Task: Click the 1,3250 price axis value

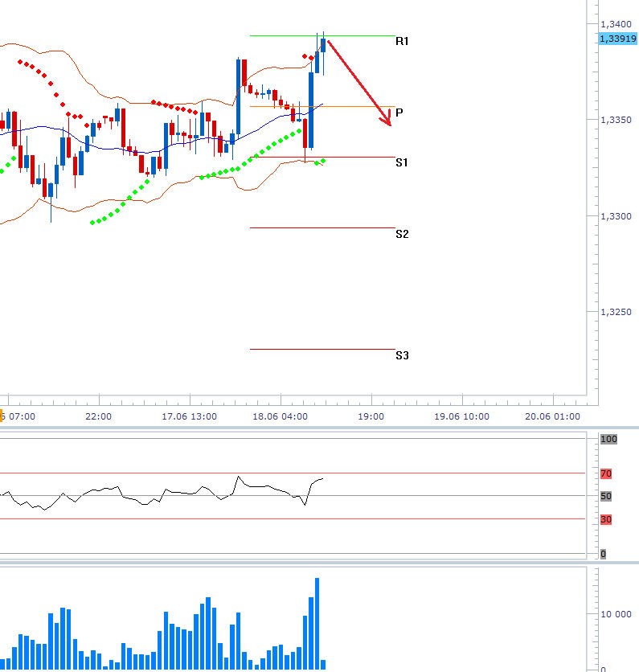Action: click(616, 312)
